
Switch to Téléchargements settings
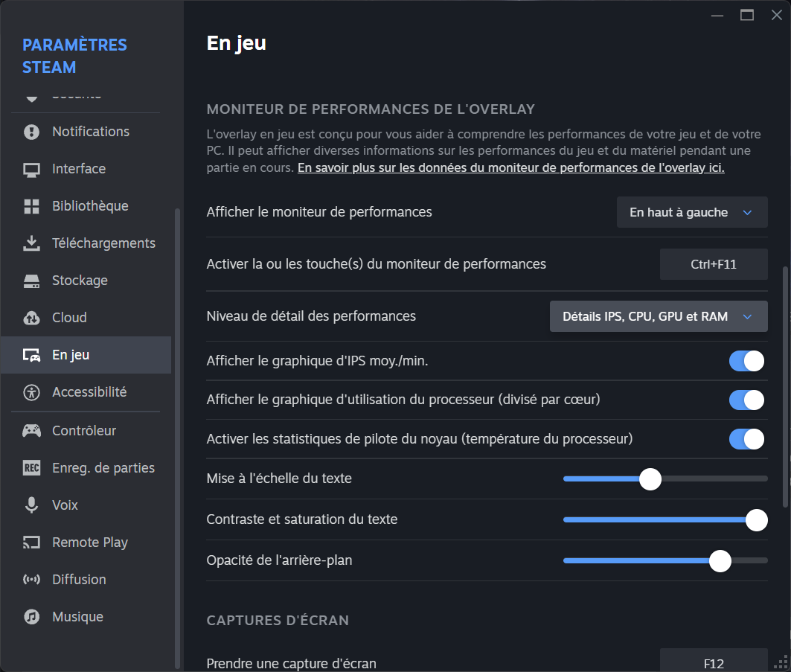(86, 243)
